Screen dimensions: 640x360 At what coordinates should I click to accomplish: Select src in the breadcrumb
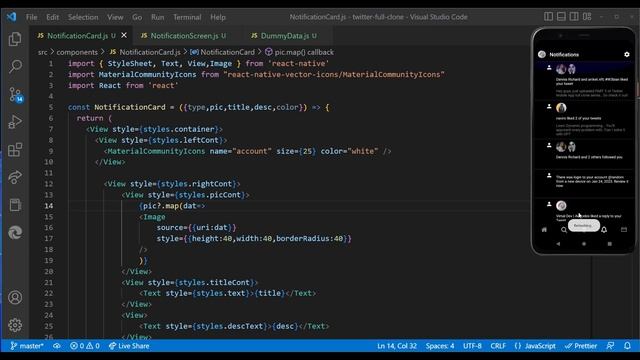point(42,52)
